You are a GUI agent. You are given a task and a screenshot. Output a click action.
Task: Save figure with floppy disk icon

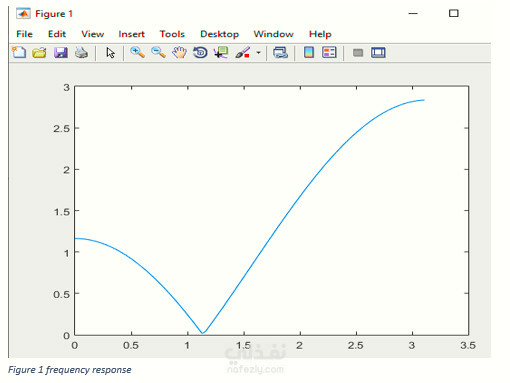(x=61, y=52)
